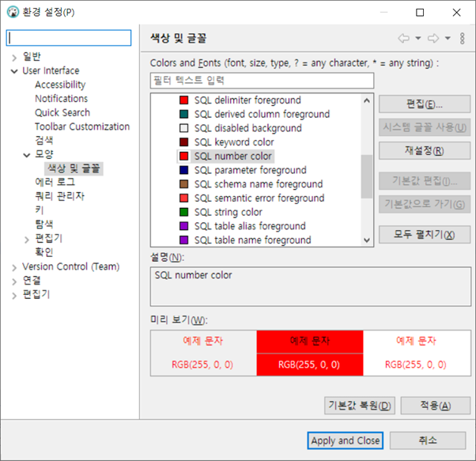Select 'SQL parameter foreground' entry
The height and width of the screenshot is (461, 476).
coord(251,170)
